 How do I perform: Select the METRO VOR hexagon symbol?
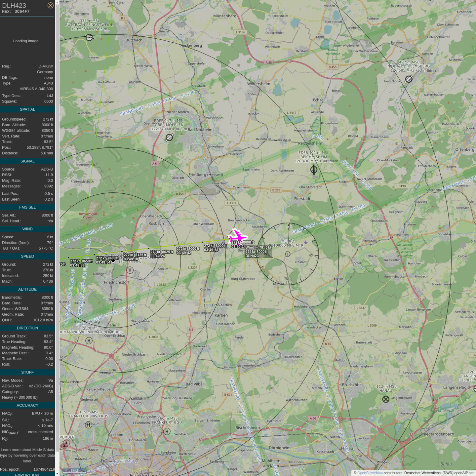tap(288, 254)
